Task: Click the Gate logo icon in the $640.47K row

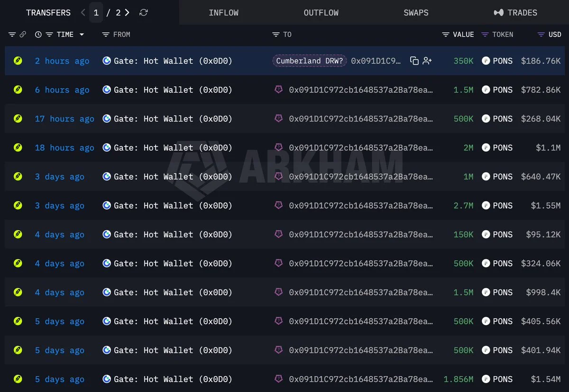Action: coord(107,176)
